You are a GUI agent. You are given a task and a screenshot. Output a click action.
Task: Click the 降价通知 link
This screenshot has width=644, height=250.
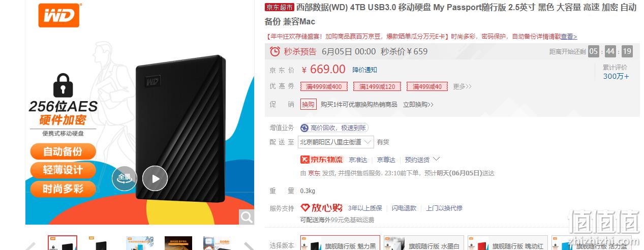coord(365,70)
